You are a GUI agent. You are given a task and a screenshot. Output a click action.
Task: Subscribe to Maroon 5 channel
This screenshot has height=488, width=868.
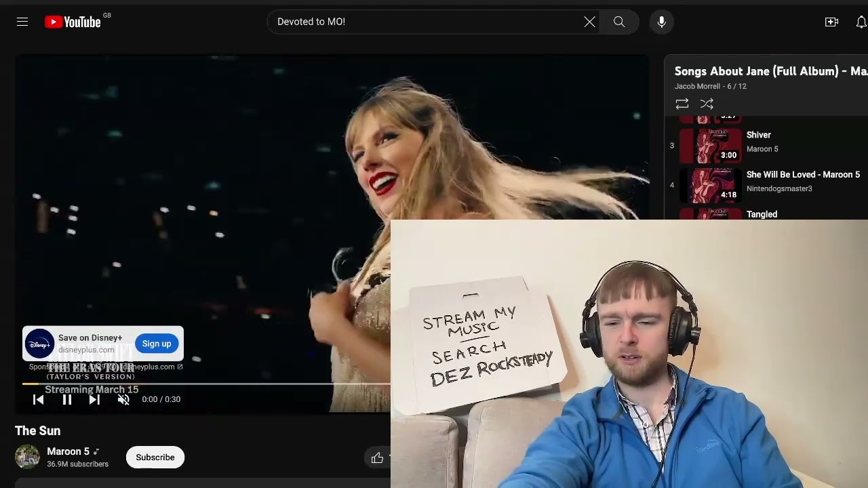tap(155, 457)
